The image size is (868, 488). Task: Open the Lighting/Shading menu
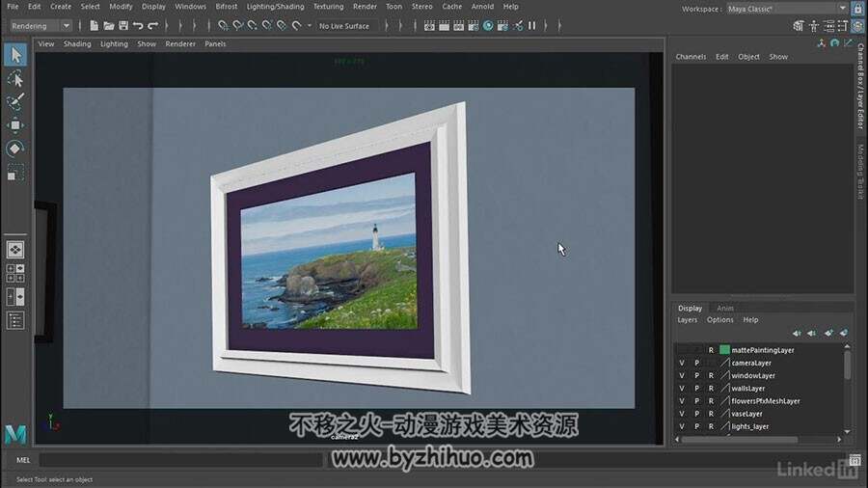[275, 7]
